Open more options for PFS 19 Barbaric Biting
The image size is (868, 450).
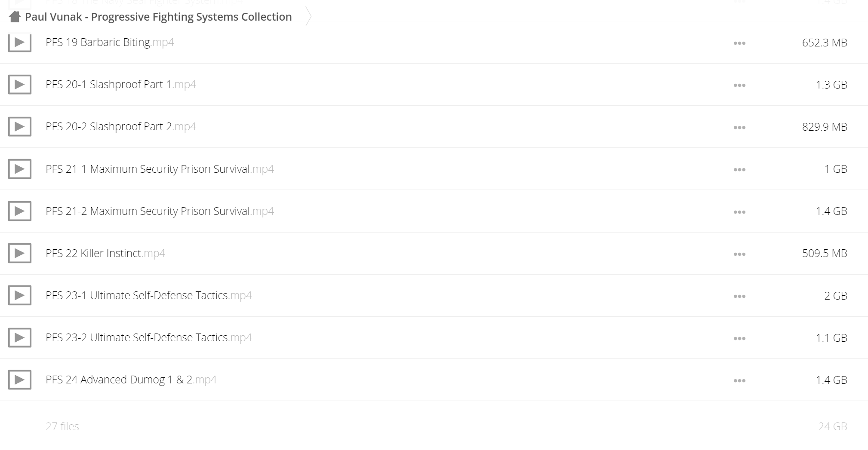pos(739,43)
